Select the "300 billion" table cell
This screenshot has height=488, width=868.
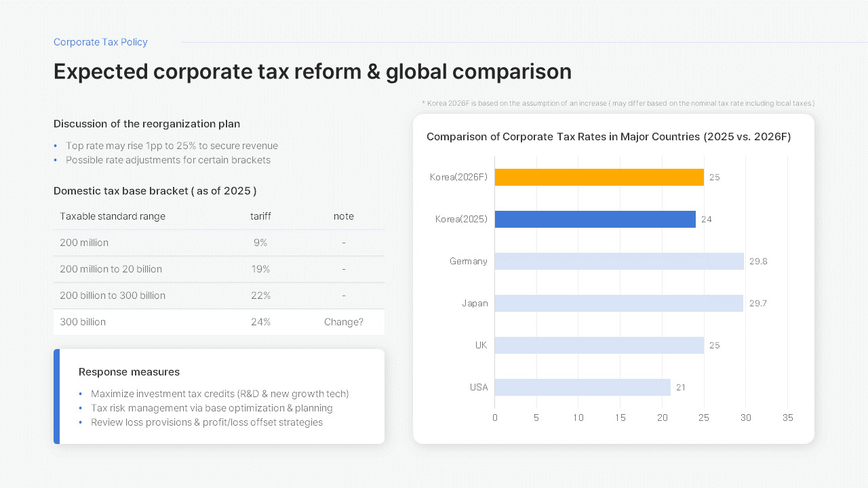pos(83,322)
